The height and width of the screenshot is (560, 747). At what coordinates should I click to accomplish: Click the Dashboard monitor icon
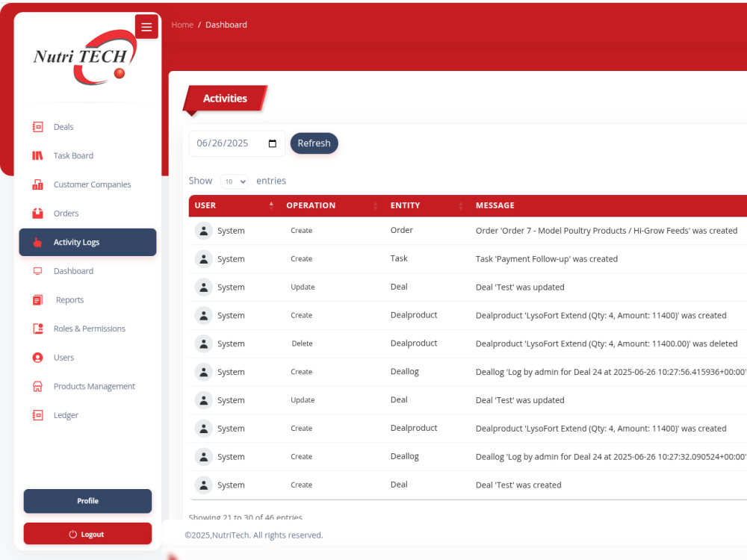pos(37,271)
